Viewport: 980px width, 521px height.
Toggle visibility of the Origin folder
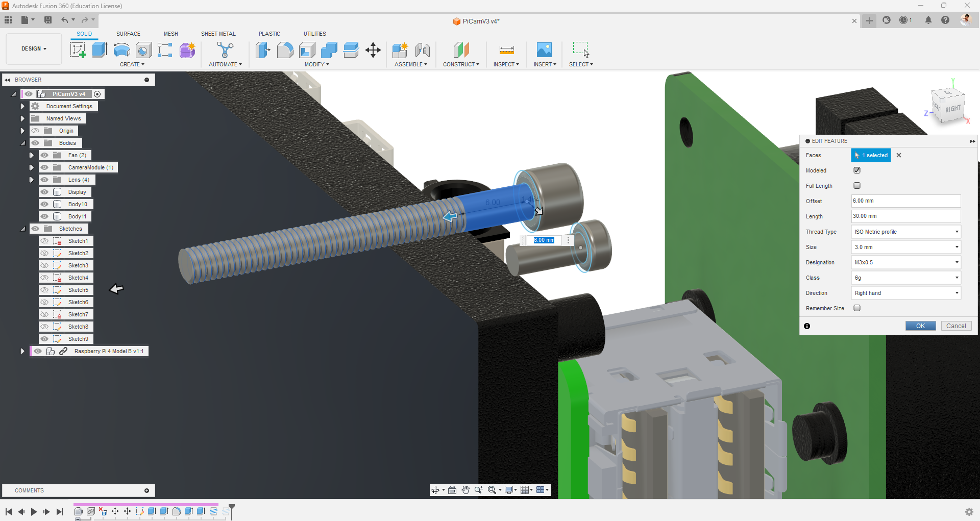click(35, 131)
